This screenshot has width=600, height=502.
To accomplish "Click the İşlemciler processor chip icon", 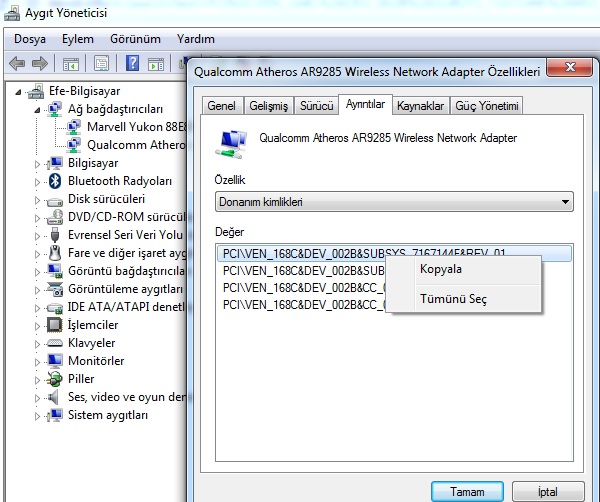I will (55, 325).
